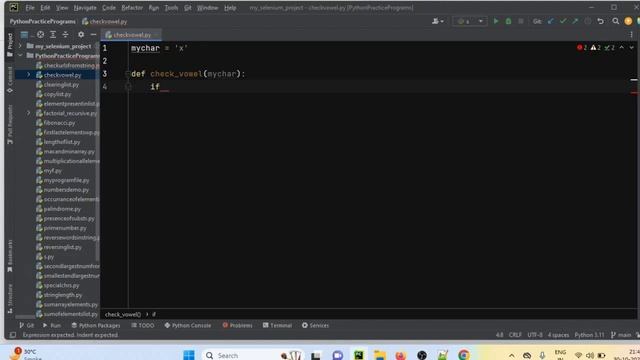Toggle the Pull Requests side tool tab
The image size is (640, 360).
(x=10, y=124)
